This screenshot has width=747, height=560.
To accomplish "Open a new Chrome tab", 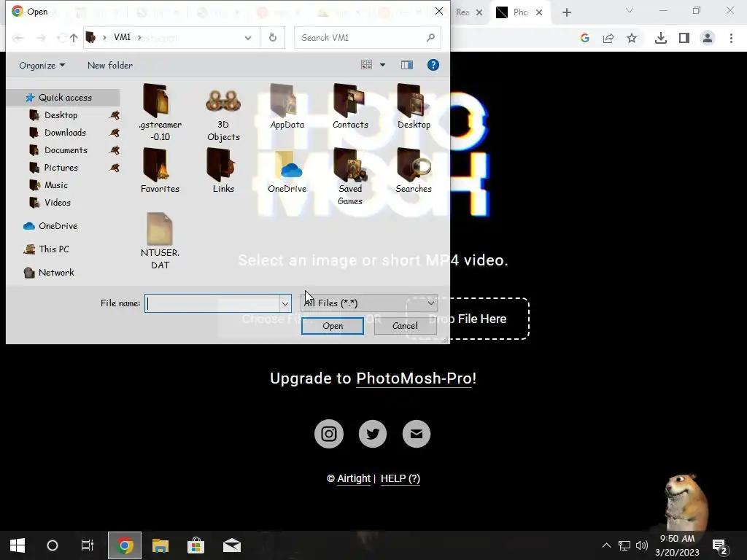I will tap(566, 12).
